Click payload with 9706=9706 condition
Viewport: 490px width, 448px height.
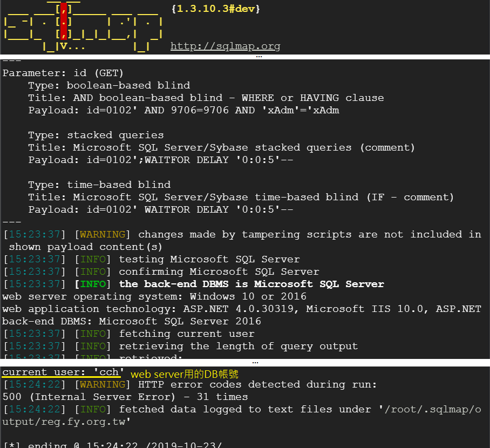coord(183,110)
